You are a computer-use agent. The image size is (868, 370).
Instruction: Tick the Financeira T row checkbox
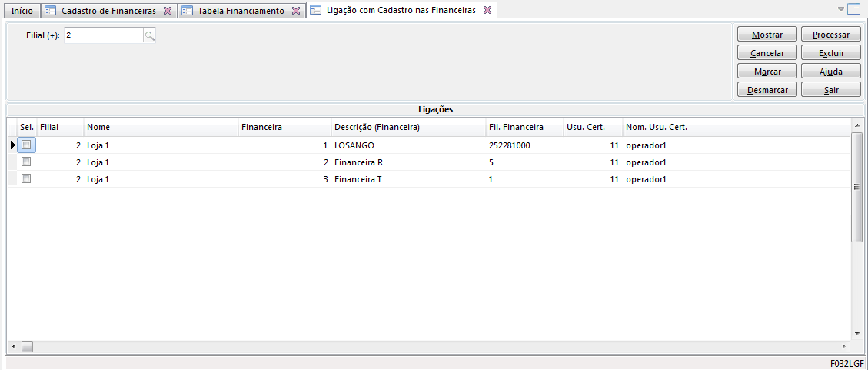point(26,178)
